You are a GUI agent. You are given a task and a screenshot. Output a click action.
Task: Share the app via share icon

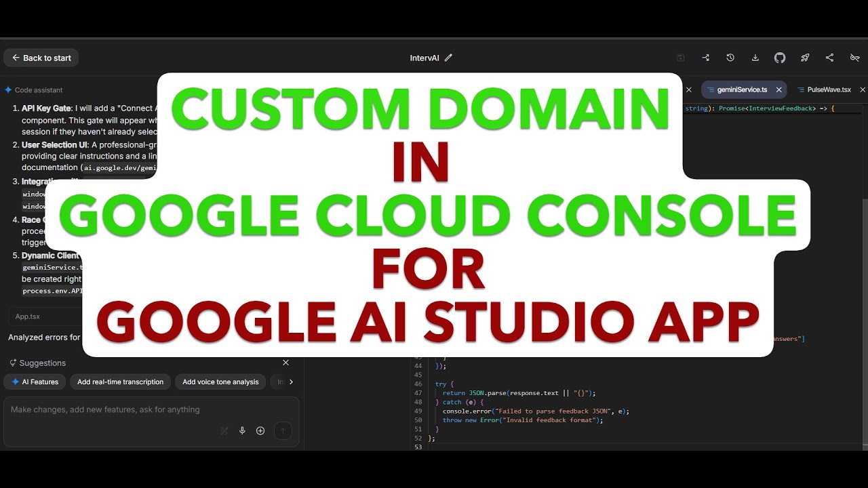point(829,58)
